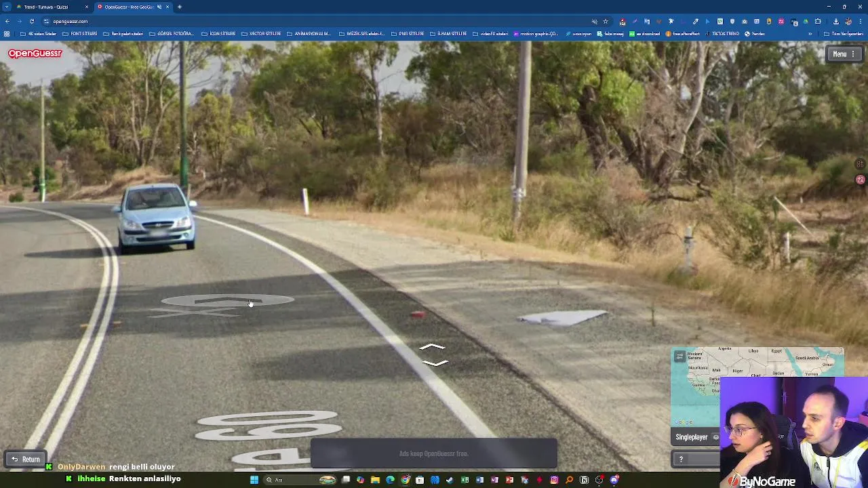The image size is (868, 488).
Task: Open the MÜZİK-SES efekti bookmark folder
Action: pos(361,34)
